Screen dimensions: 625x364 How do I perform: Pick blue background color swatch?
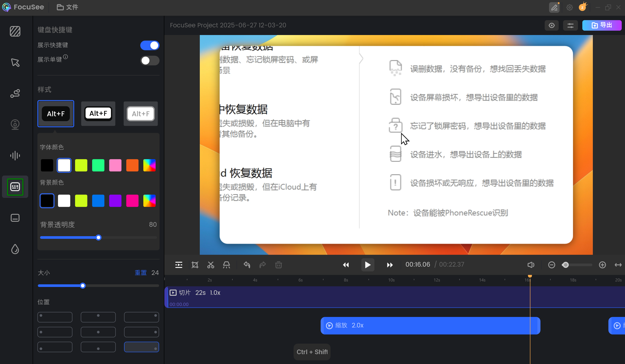98,200
